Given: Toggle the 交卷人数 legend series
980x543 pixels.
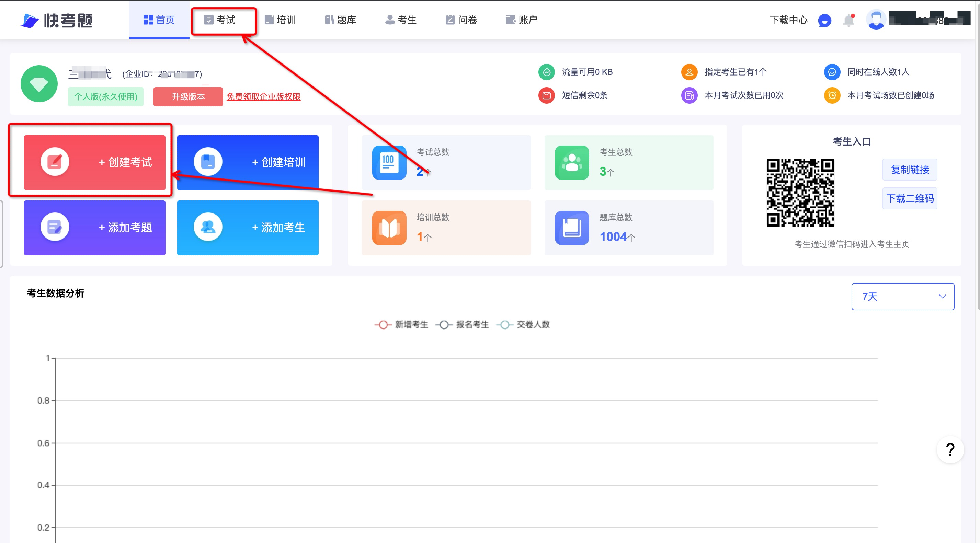Looking at the screenshot, I should [x=523, y=324].
